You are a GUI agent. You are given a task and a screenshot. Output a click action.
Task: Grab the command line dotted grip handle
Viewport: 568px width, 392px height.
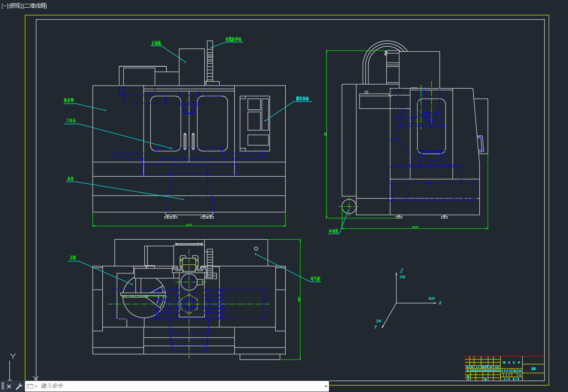click(3, 386)
